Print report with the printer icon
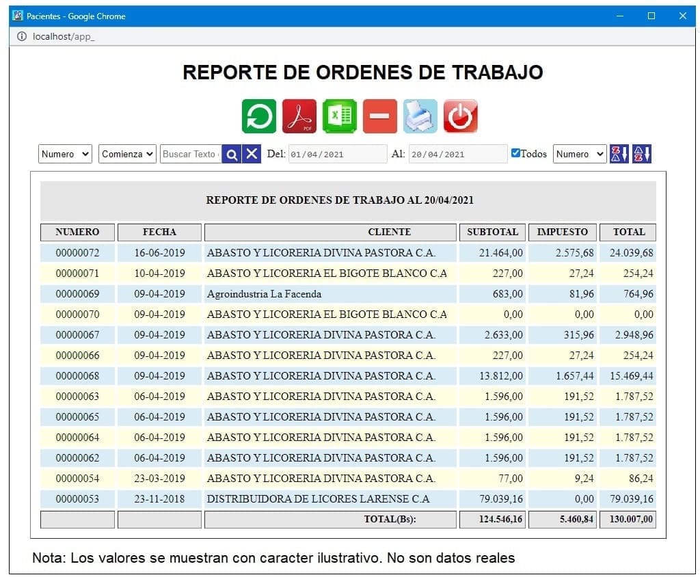Image resolution: width=700 pixels, height=588 pixels. coord(420,116)
